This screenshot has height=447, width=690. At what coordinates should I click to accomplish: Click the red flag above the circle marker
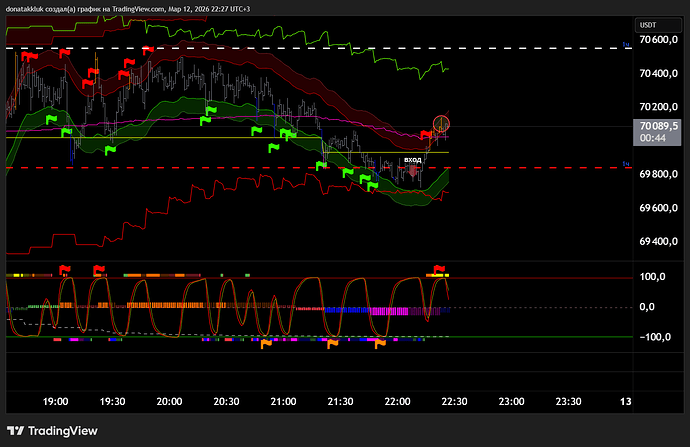427,134
